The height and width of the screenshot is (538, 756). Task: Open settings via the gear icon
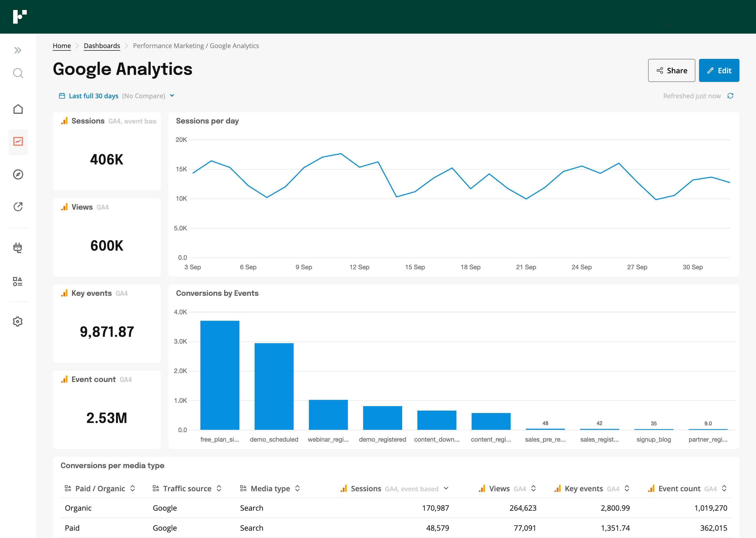point(18,321)
